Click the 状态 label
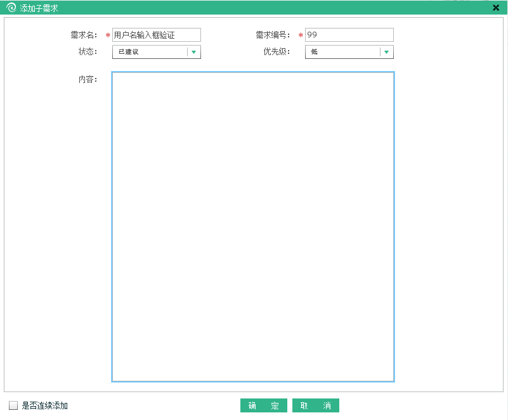 click(88, 52)
